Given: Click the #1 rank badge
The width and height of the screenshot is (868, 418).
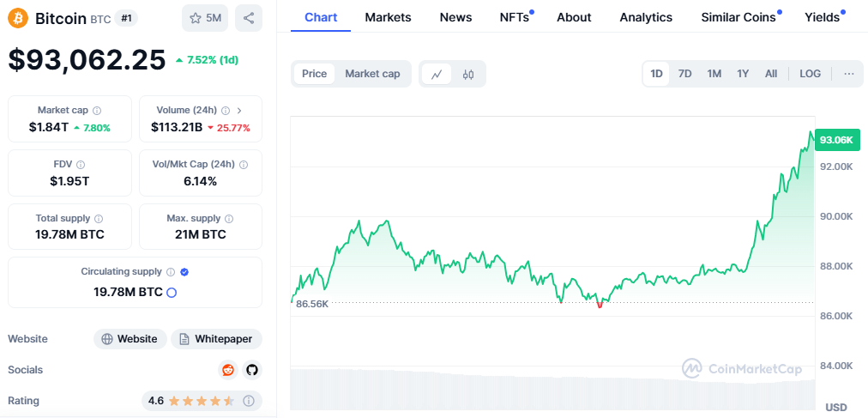Looking at the screenshot, I should point(126,18).
